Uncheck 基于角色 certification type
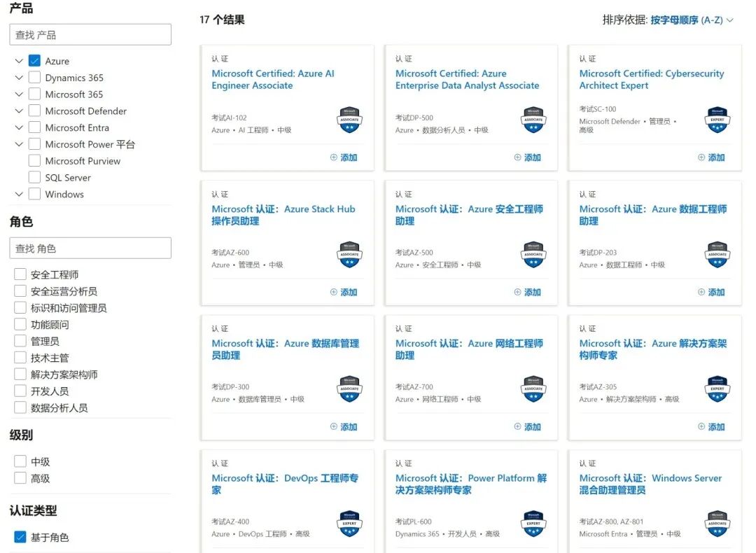The image size is (756, 553). click(x=20, y=537)
